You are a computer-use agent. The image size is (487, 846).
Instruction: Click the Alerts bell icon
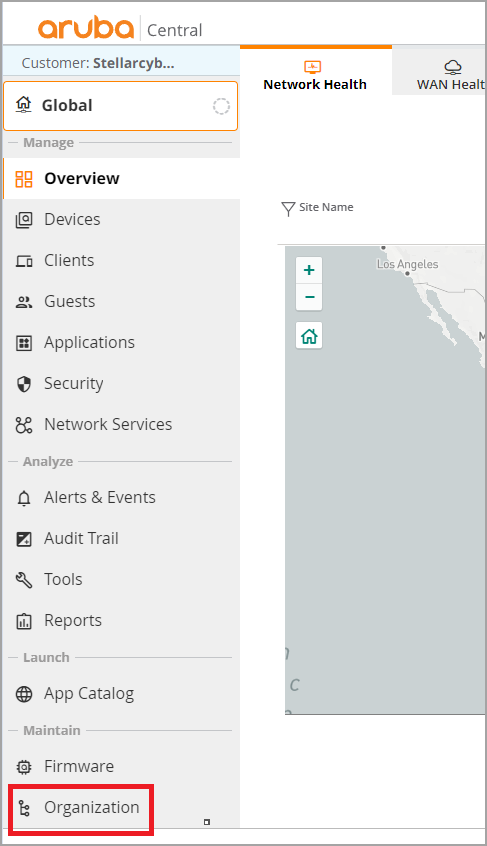pyautogui.click(x=24, y=498)
